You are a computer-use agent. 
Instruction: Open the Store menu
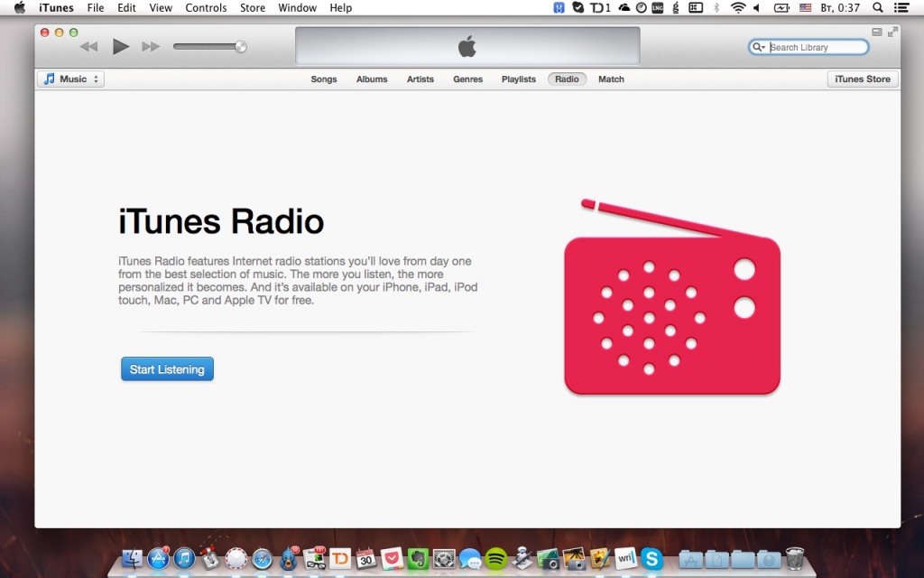click(x=253, y=7)
